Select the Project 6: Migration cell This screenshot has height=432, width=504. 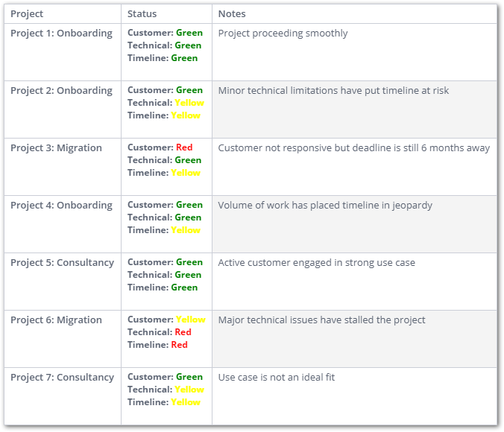click(56, 320)
